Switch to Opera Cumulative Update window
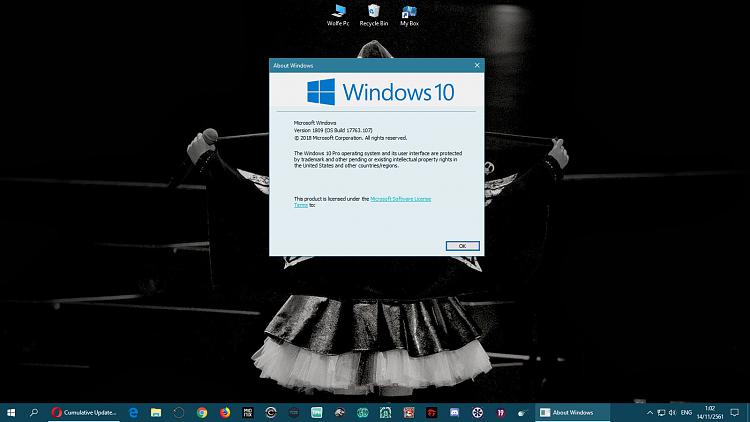 pos(84,412)
